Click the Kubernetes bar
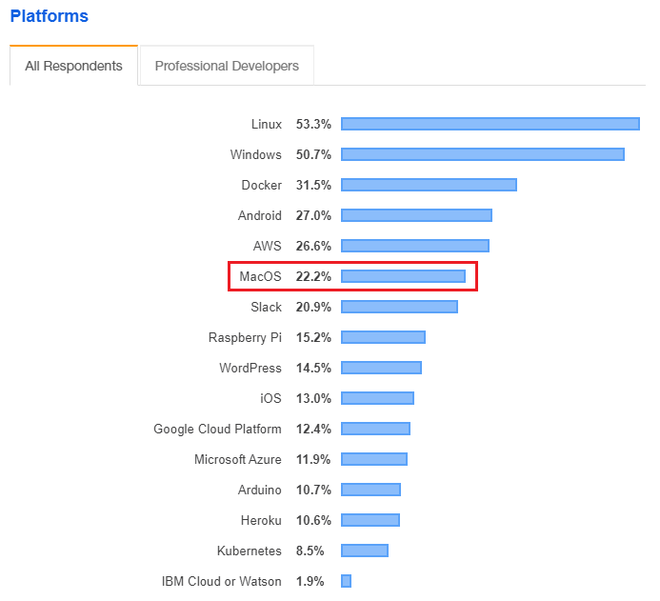The width and height of the screenshot is (660, 601). pyautogui.click(x=365, y=550)
